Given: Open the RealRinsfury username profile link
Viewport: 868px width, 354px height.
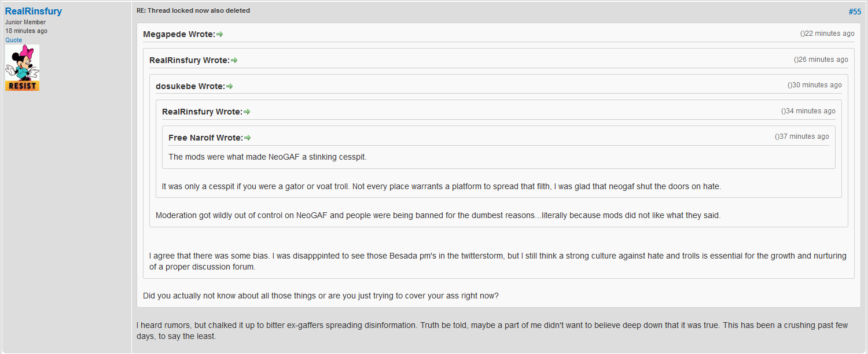Looking at the screenshot, I should coord(34,11).
